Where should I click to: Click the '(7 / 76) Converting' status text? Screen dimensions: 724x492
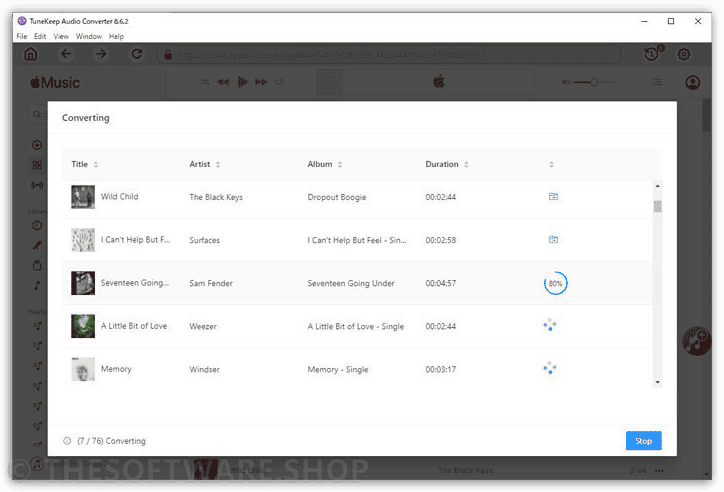tap(111, 441)
